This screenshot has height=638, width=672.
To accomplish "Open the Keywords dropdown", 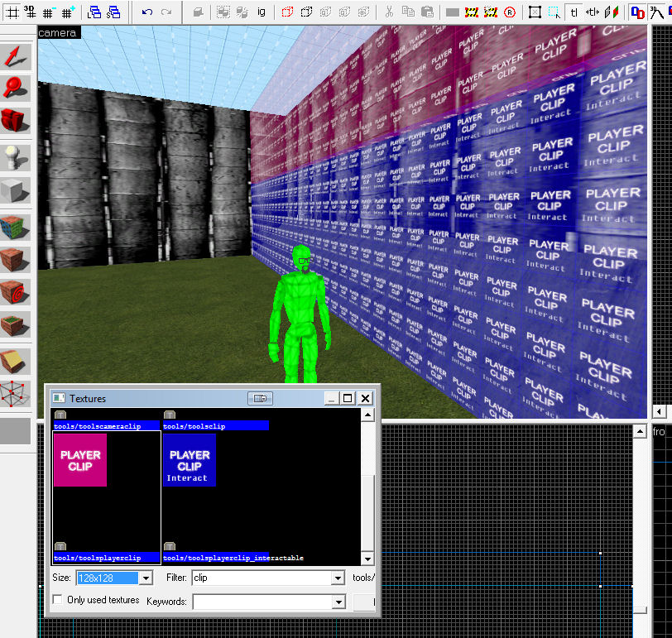I will [x=338, y=602].
